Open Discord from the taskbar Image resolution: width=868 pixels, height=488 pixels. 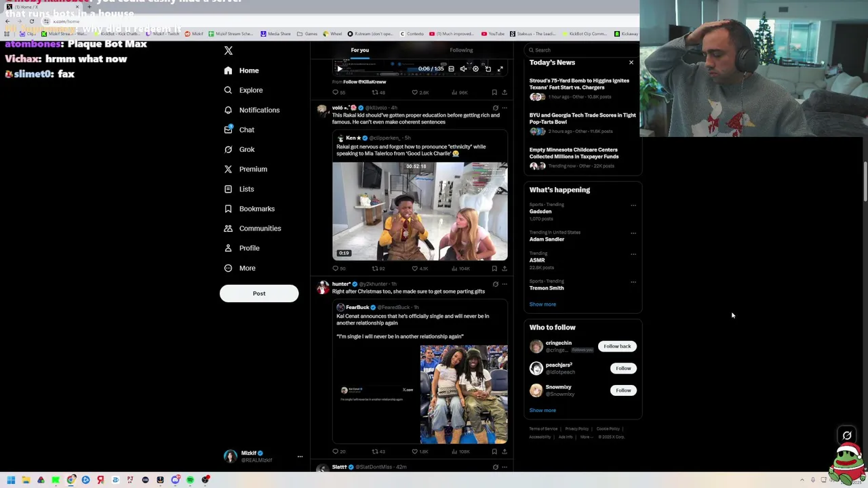[175, 480]
